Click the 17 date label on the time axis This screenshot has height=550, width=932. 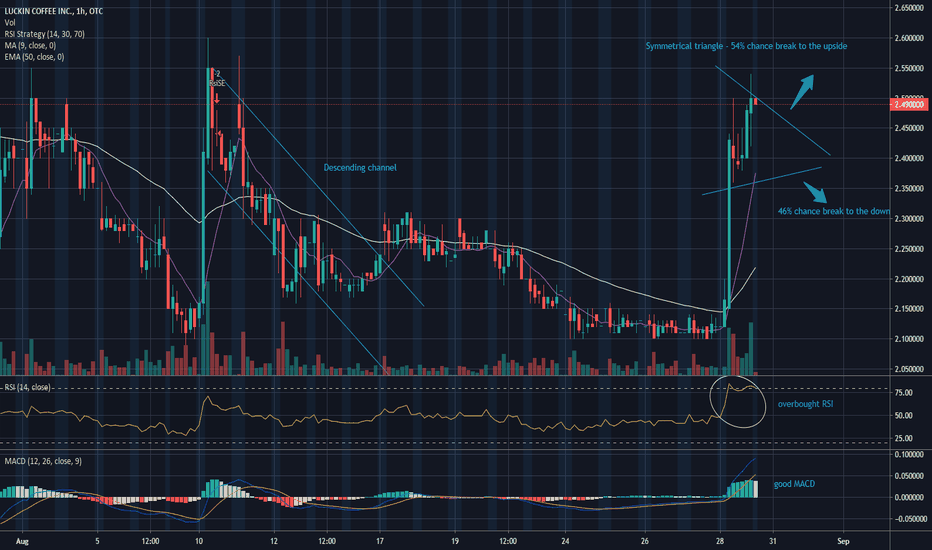point(379,542)
